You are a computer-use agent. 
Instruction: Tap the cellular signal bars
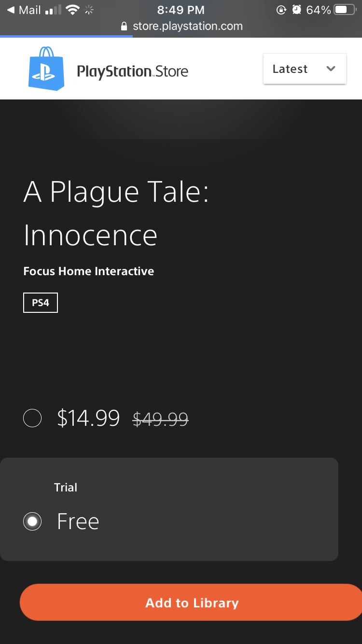click(53, 10)
